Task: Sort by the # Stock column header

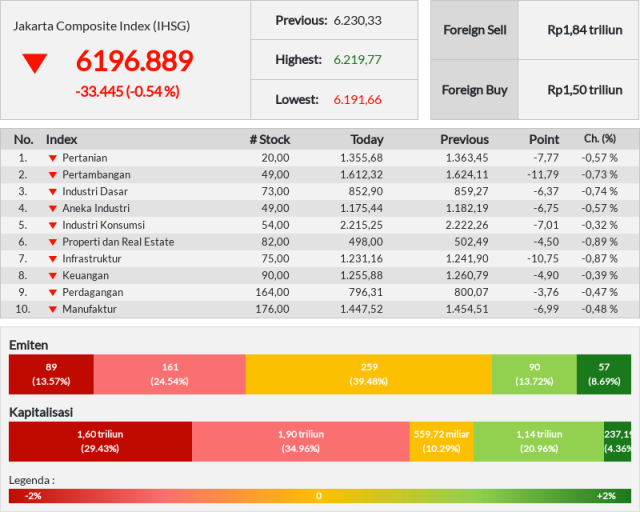Action: tap(270, 140)
